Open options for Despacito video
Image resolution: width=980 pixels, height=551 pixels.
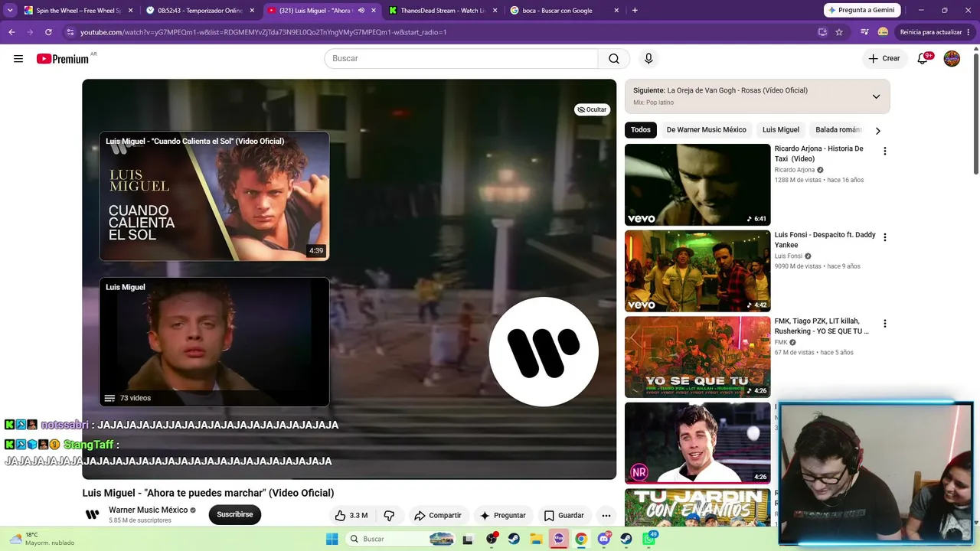(884, 238)
